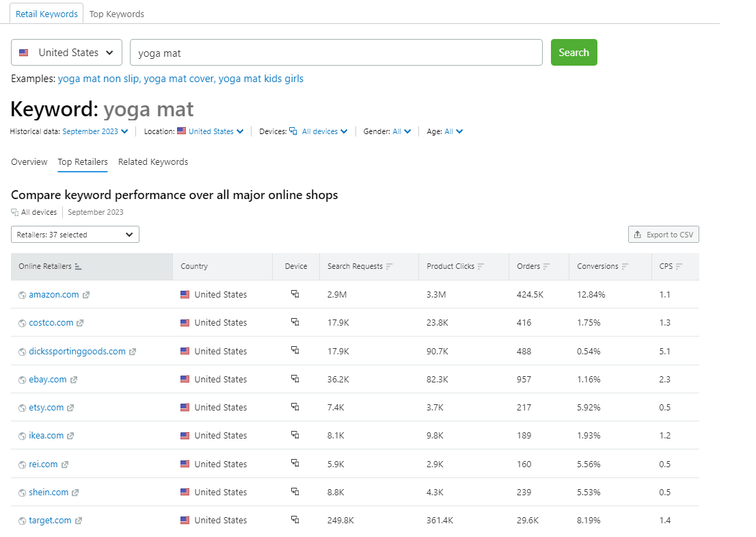This screenshot has height=537, width=756.
Task: Open costco.com external link icon
Action: [80, 323]
